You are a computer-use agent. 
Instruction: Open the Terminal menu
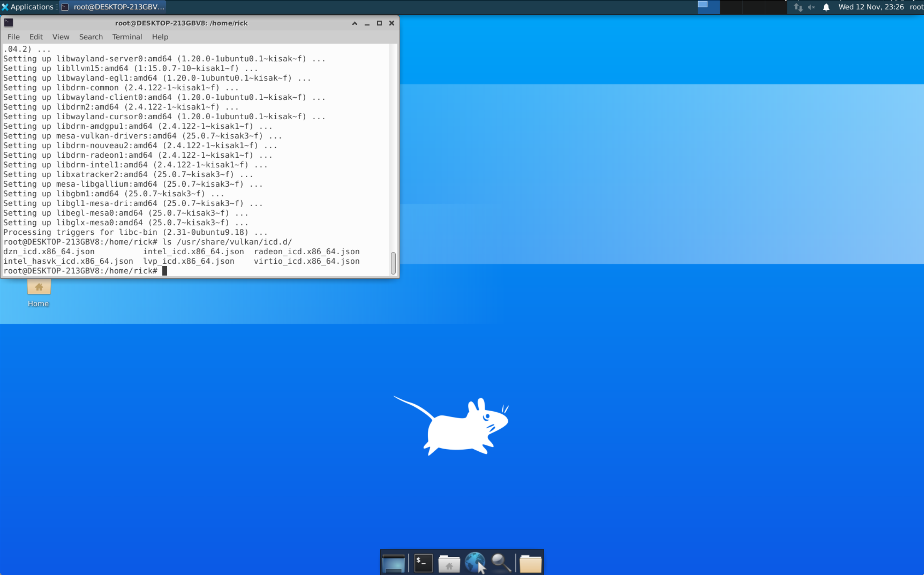127,37
